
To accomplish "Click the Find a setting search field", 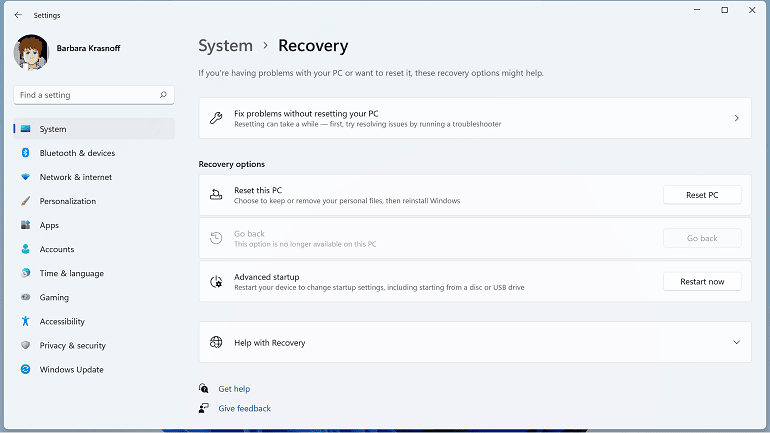I will tap(94, 95).
